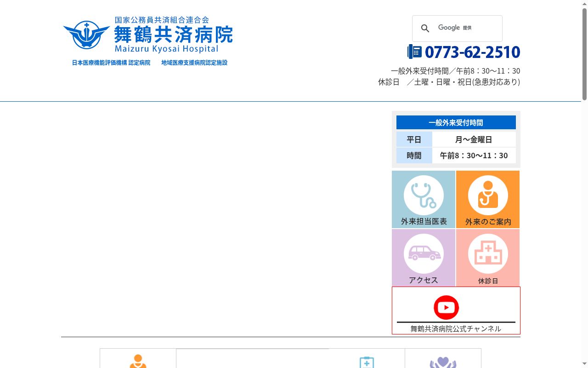588x368 pixels.
Task: Click the blue clipboard icon in bottom menu
Action: [367, 362]
